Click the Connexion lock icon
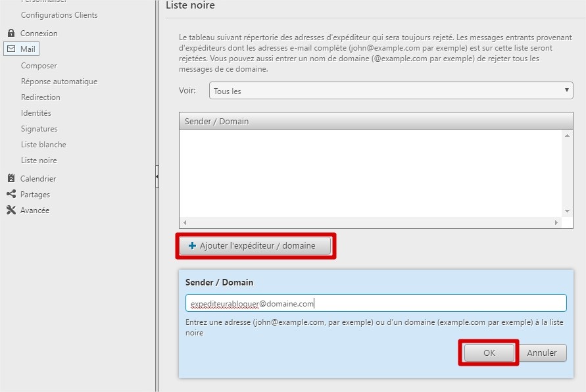This screenshot has width=586, height=392. (x=11, y=33)
